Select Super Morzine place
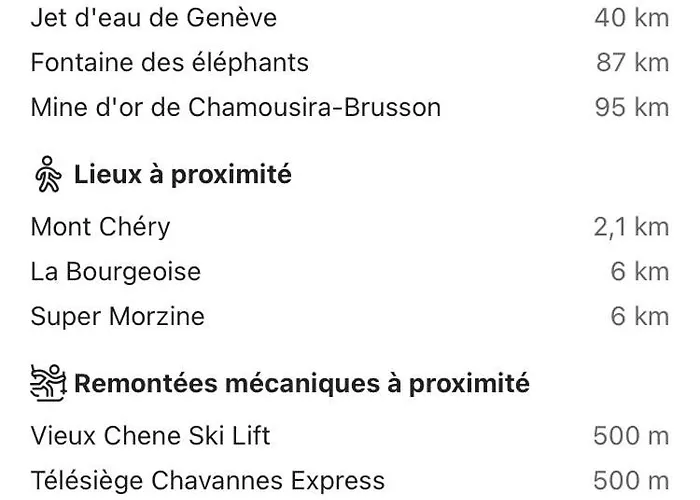 117,317
